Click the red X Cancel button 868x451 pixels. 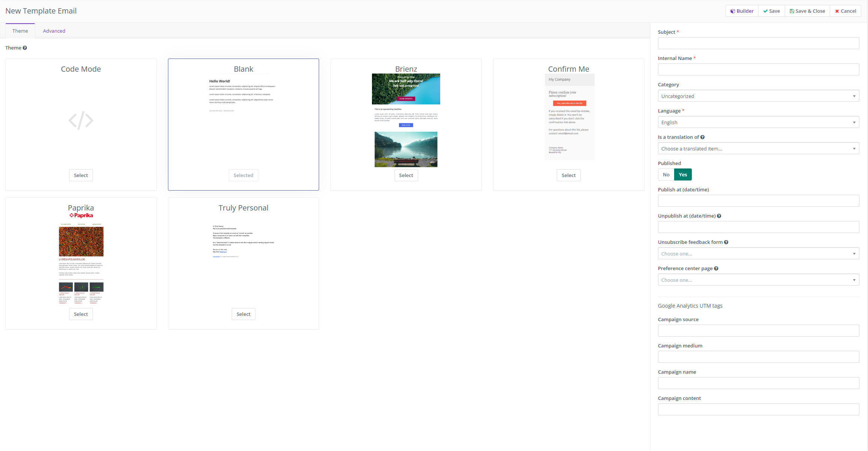click(845, 11)
